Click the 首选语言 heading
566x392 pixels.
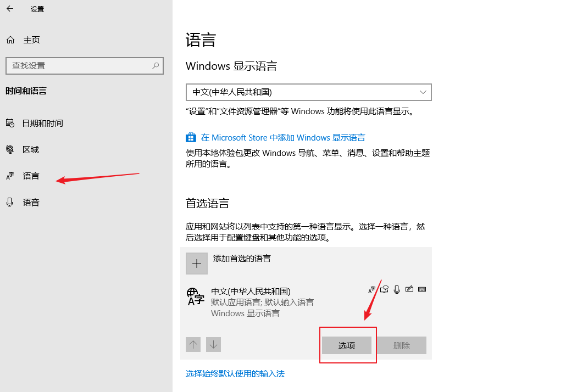(207, 203)
